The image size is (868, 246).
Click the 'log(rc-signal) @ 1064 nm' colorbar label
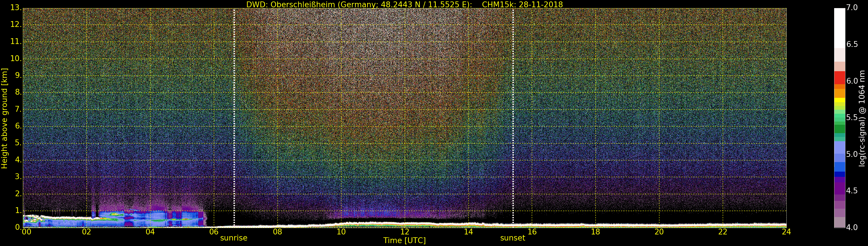click(x=862, y=118)
